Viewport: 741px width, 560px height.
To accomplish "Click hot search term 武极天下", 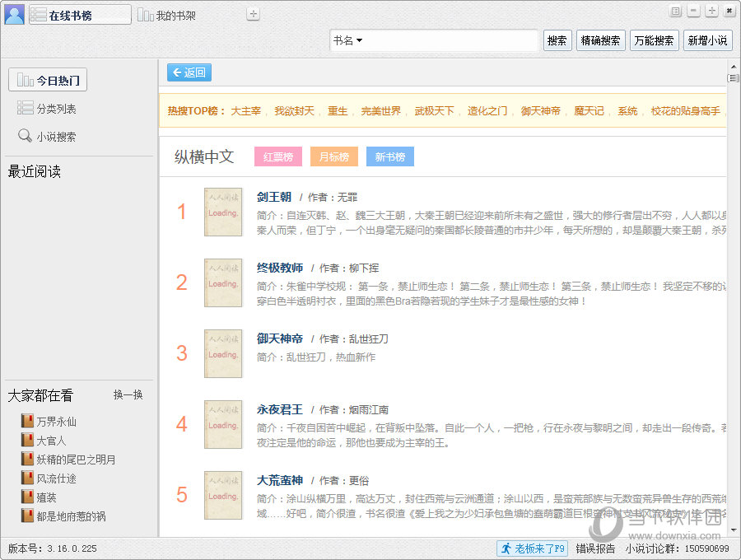I will click(434, 111).
